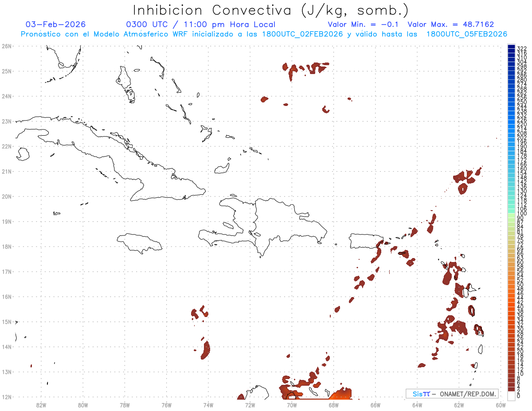Click the 20N latitude label
The image size is (532, 411).
coord(6,196)
